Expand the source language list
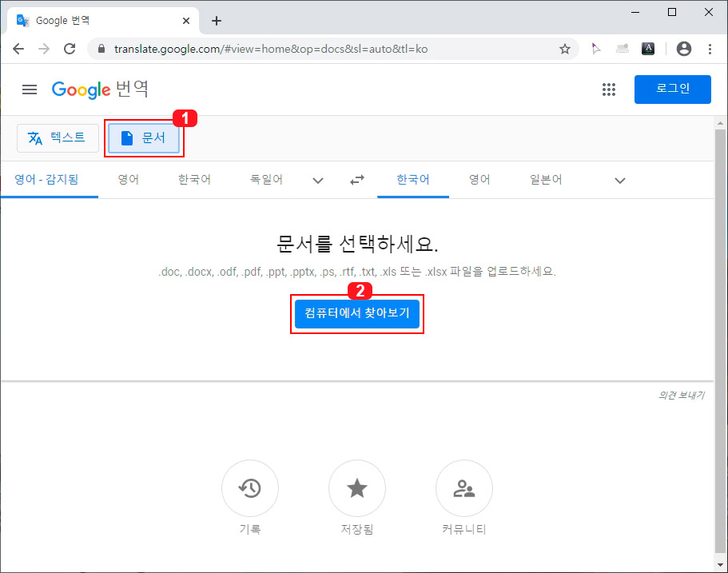 coord(317,181)
